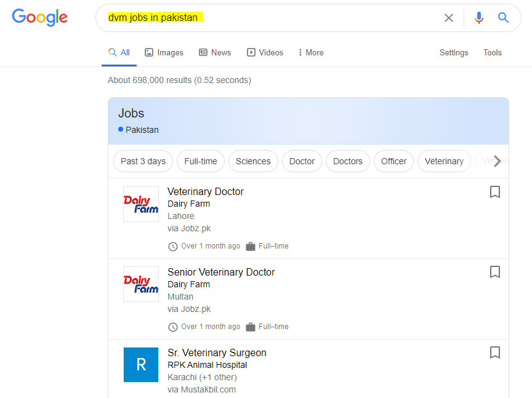532x398 pixels.
Task: Select the Officer filter chip
Action: click(393, 161)
